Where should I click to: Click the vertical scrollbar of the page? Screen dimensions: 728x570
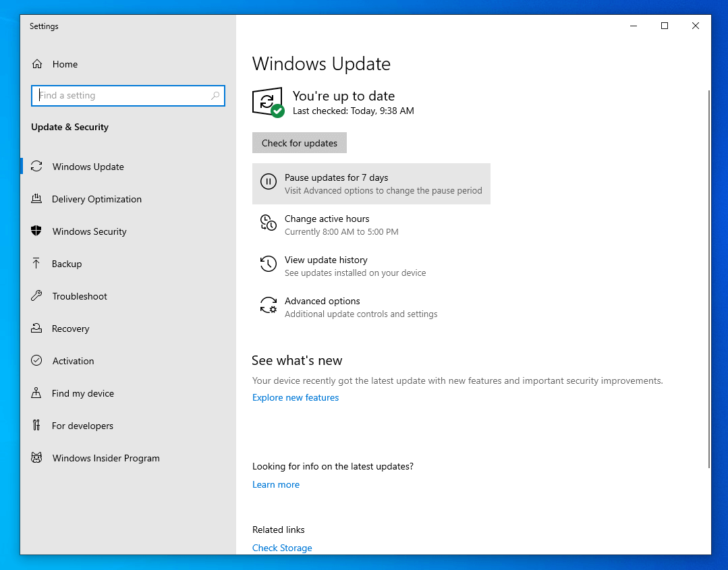point(708,279)
